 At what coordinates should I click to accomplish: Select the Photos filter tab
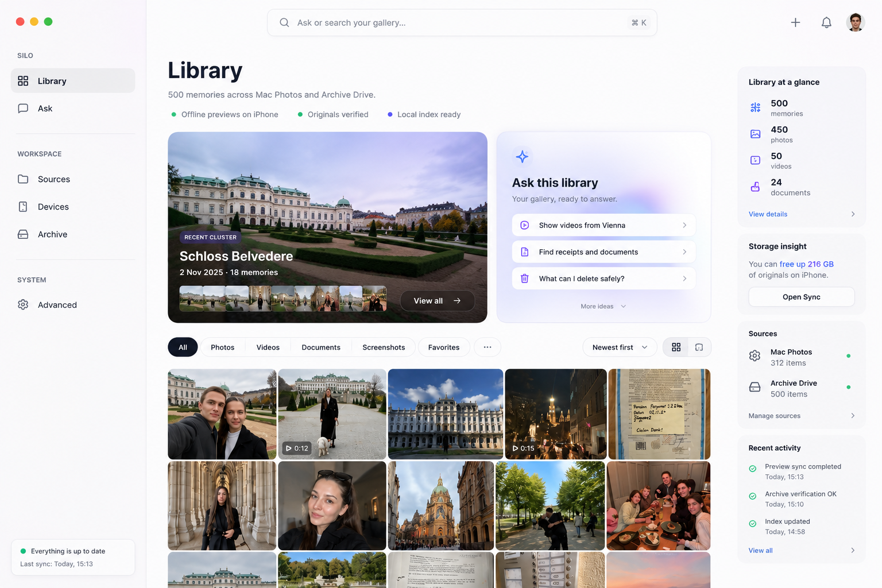click(x=223, y=347)
